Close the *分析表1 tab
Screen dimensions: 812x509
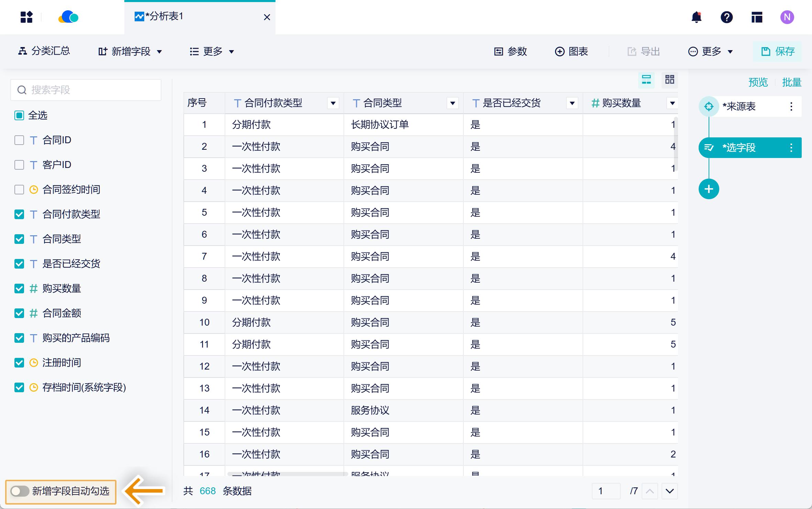(x=267, y=17)
